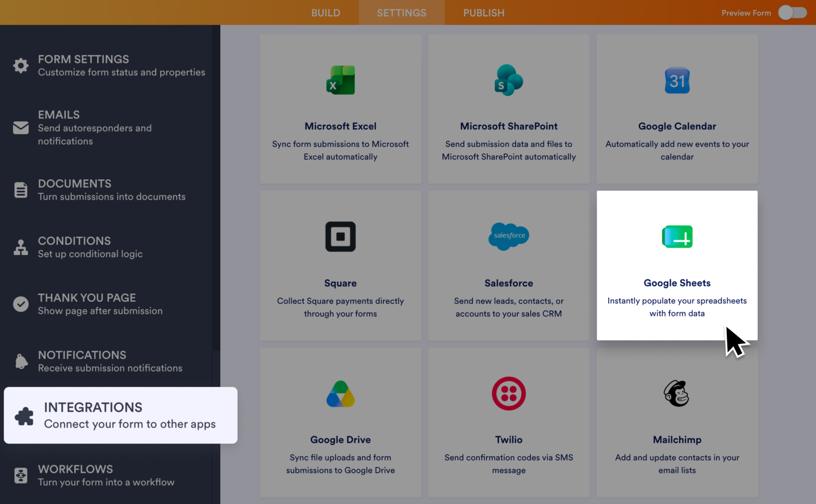Click the Mailchimp monkey logo

677,393
